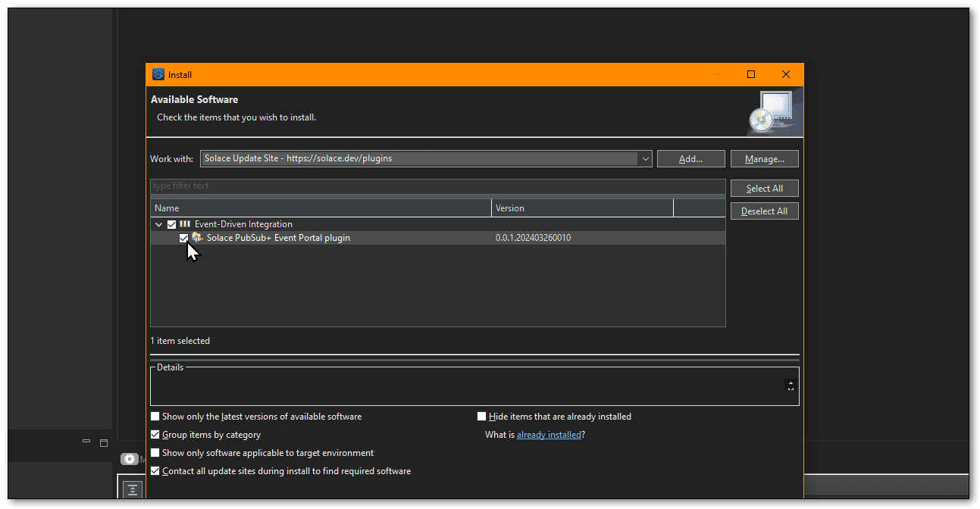
Task: Uncheck Event-Driven Integration category checkbox
Action: tap(171, 224)
